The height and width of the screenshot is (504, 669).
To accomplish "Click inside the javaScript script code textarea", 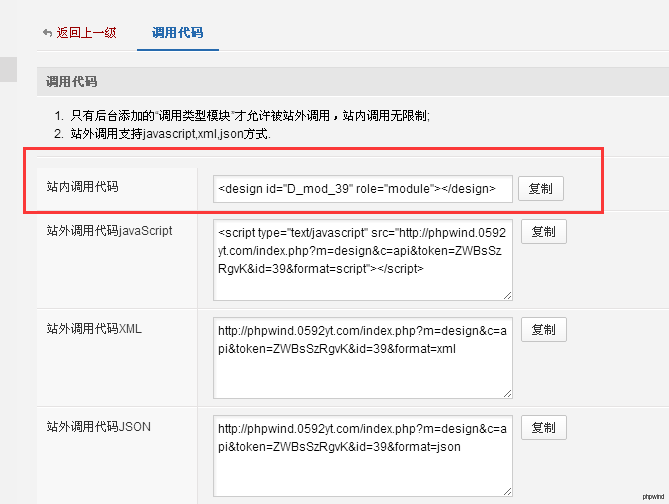I will coord(362,259).
